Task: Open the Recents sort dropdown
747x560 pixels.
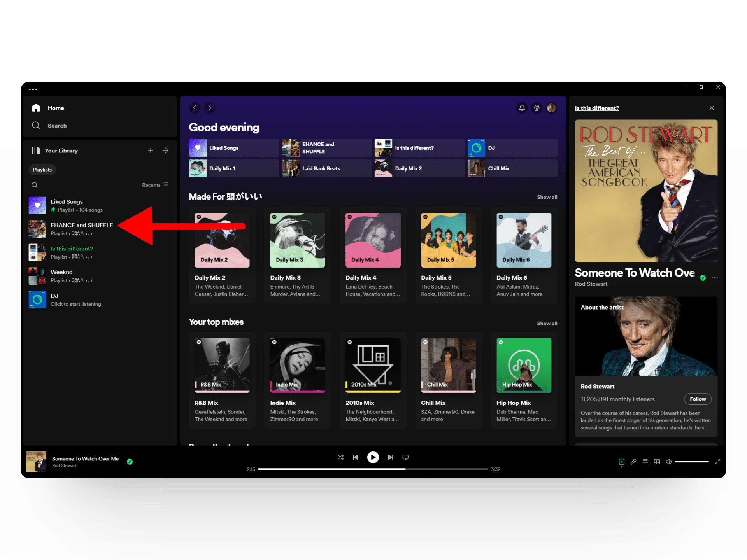Action: 155,185
